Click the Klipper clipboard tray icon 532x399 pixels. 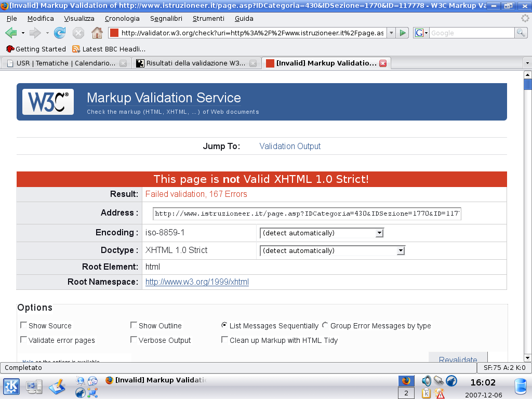pyautogui.click(x=426, y=393)
